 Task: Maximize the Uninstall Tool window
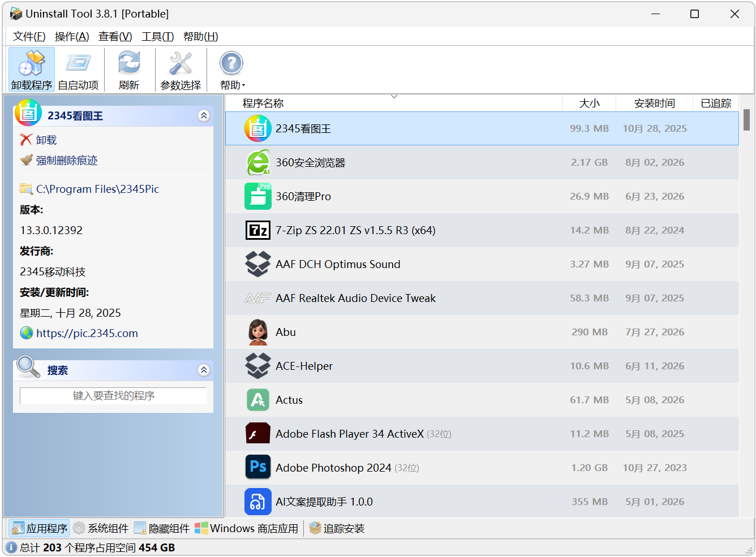pyautogui.click(x=694, y=14)
